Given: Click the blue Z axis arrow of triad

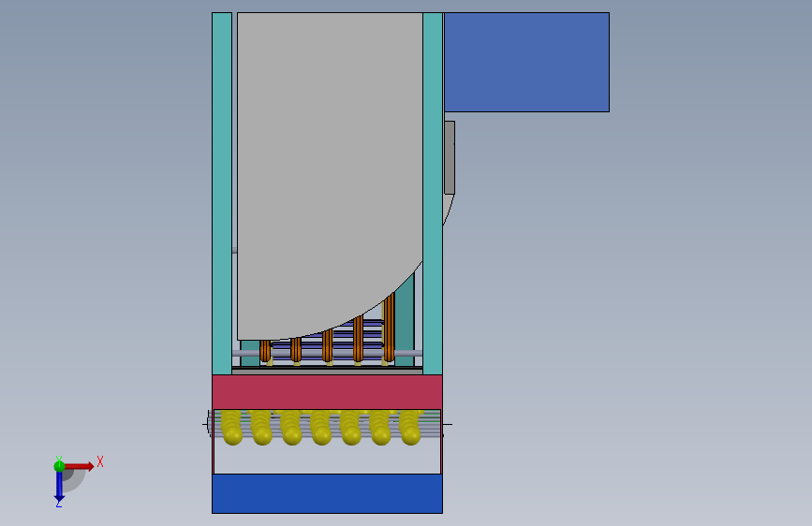Looking at the screenshot, I should point(59,487).
